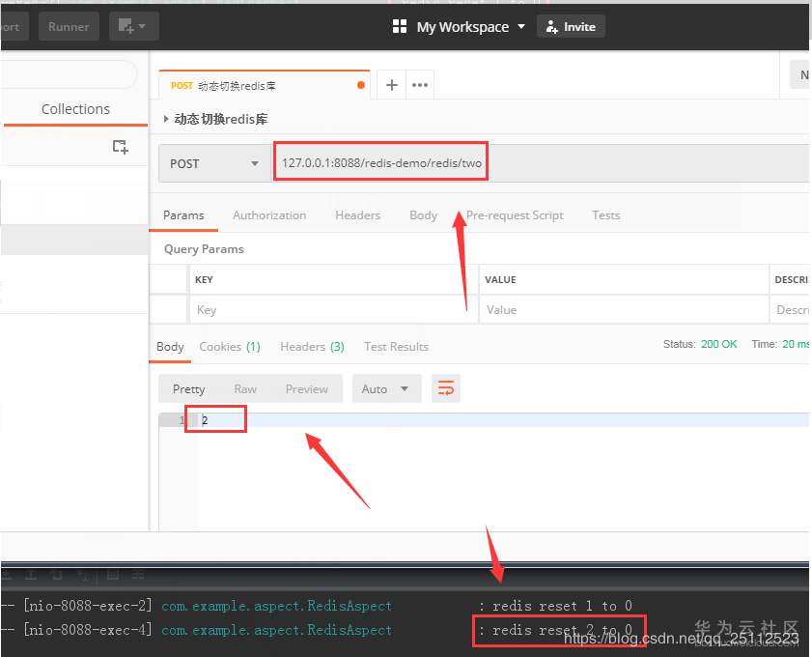Screen dimensions: 812x657
Task: Select the Params tab
Action: click(183, 215)
